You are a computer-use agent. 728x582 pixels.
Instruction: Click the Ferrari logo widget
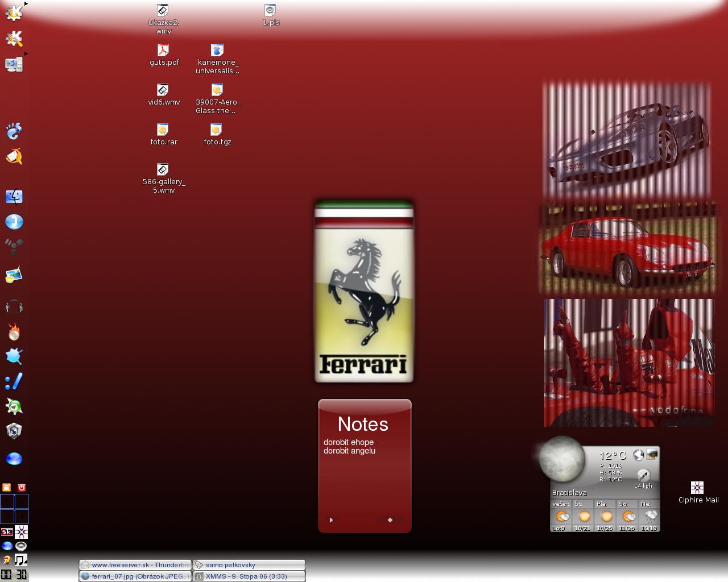(x=364, y=292)
